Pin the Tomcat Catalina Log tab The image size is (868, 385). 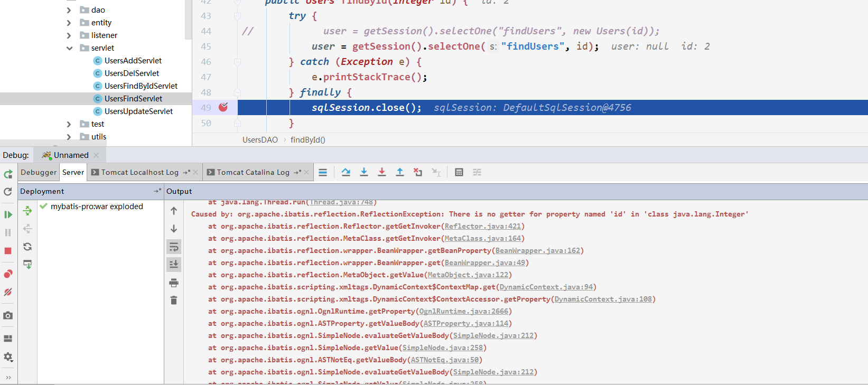point(297,172)
